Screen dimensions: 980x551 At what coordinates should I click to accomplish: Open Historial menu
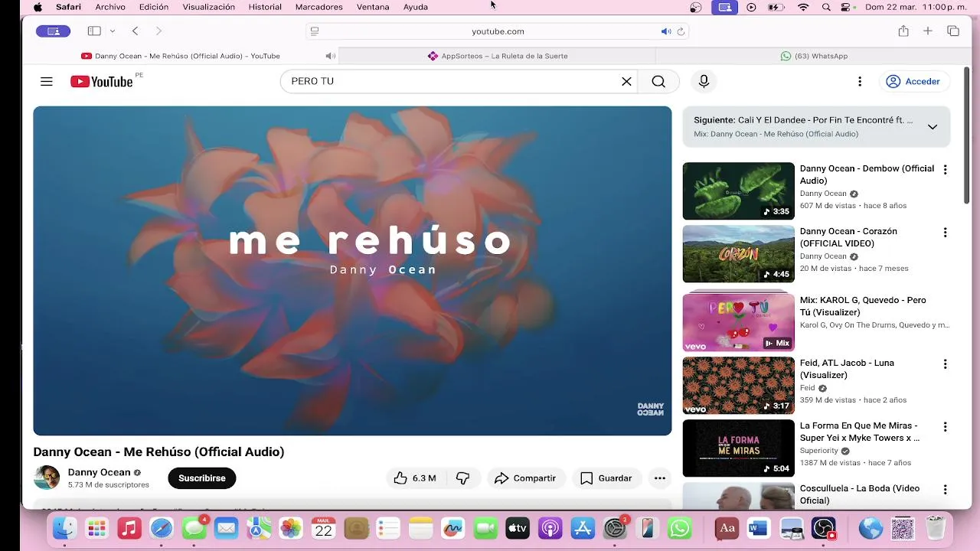265,7
